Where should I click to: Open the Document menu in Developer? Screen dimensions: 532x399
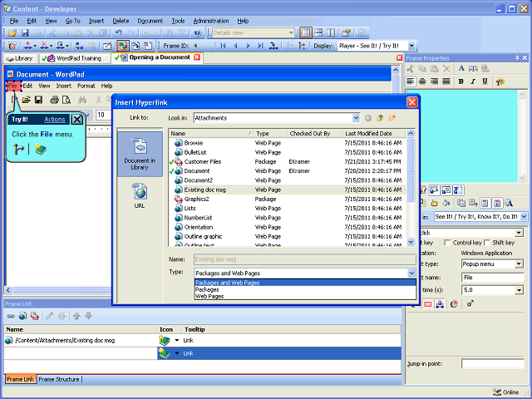pos(150,21)
